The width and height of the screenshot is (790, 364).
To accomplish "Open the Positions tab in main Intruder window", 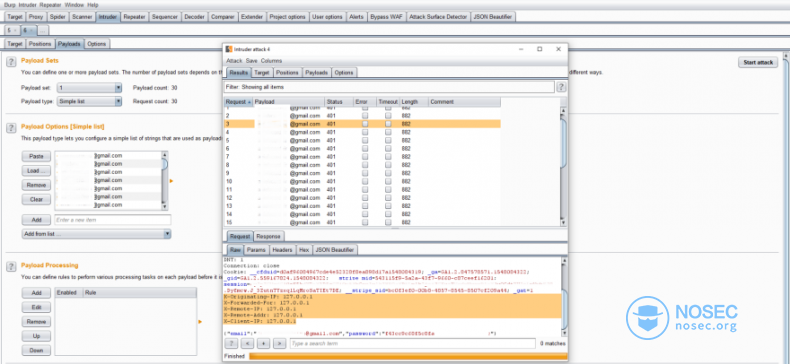I will click(x=40, y=44).
